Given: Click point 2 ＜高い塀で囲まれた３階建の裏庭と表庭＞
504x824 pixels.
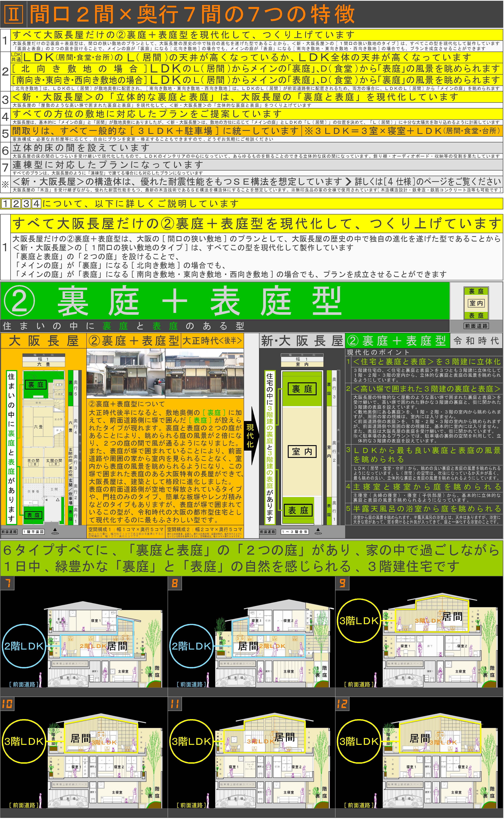Looking at the screenshot, I should tap(427, 389).
